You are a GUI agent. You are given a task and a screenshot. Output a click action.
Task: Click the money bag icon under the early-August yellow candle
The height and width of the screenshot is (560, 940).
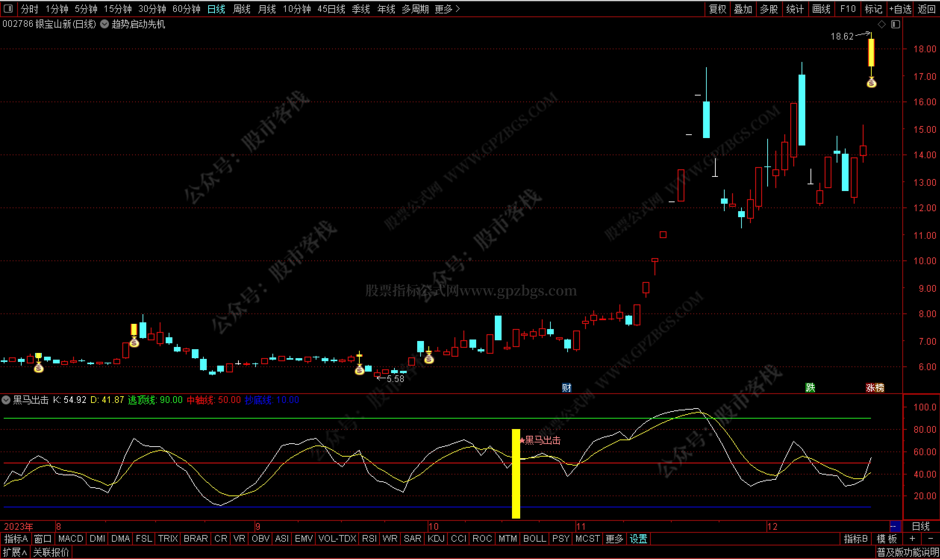pyautogui.click(x=38, y=367)
